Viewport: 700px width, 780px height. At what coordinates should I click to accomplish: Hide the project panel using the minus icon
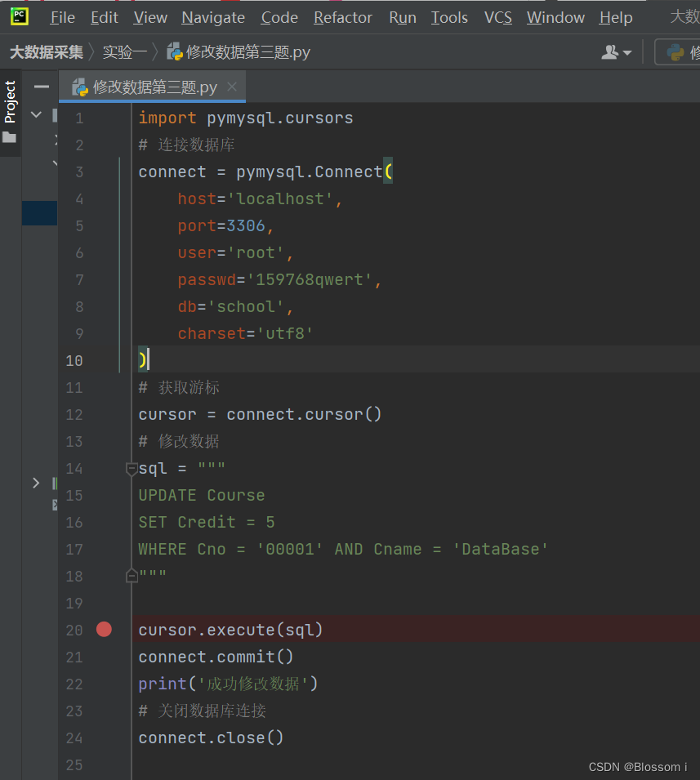[42, 87]
